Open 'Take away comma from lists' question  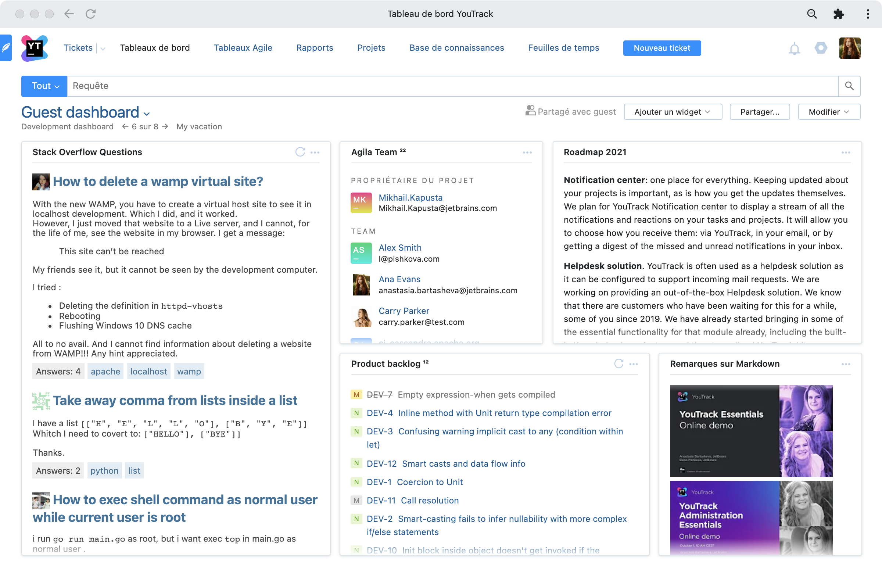175,401
